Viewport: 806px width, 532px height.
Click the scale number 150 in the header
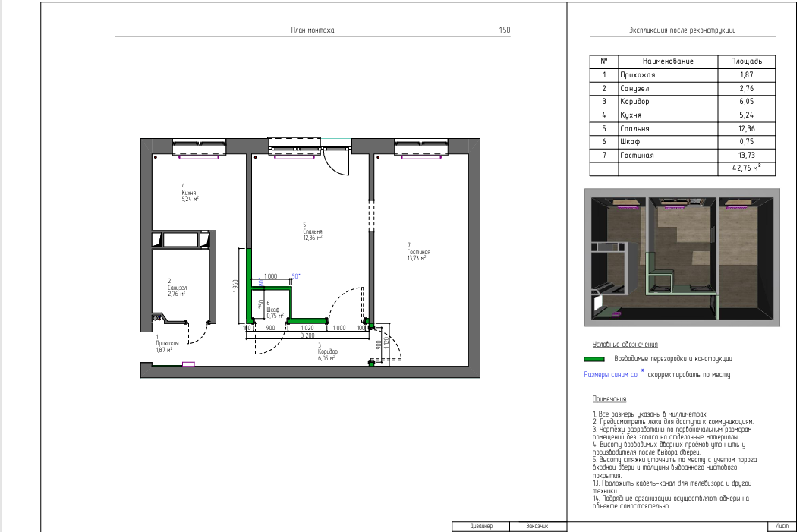pyautogui.click(x=505, y=30)
